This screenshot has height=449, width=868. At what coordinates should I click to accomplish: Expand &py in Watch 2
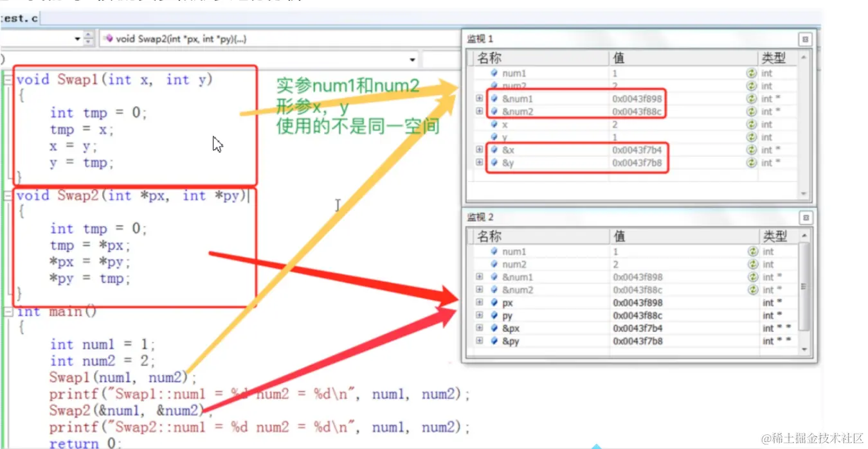479,341
